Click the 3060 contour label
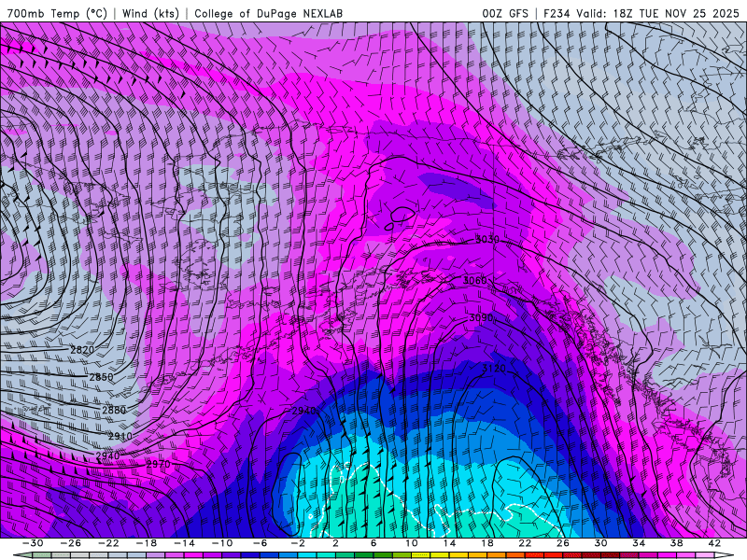 [x=475, y=281]
